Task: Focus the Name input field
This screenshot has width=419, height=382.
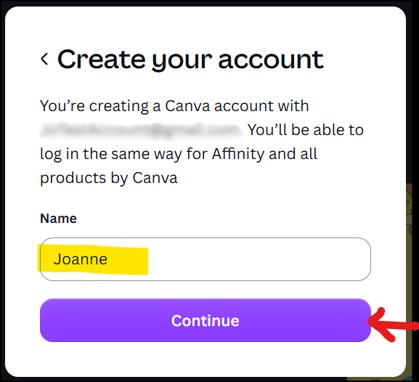Action: coord(205,259)
